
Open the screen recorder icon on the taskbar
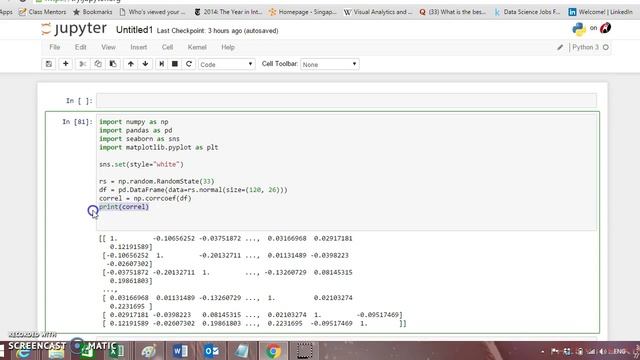pos(304,351)
